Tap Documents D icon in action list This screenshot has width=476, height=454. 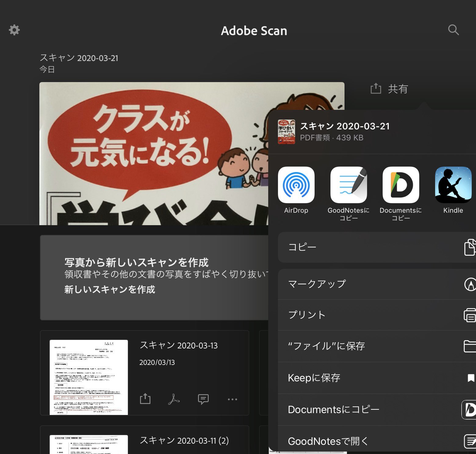click(469, 410)
